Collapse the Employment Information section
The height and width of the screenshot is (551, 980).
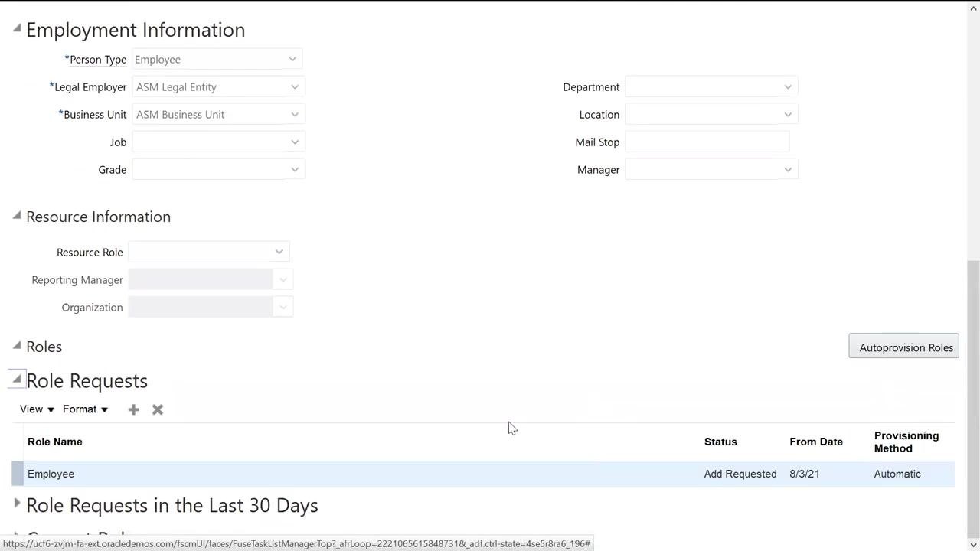point(17,28)
